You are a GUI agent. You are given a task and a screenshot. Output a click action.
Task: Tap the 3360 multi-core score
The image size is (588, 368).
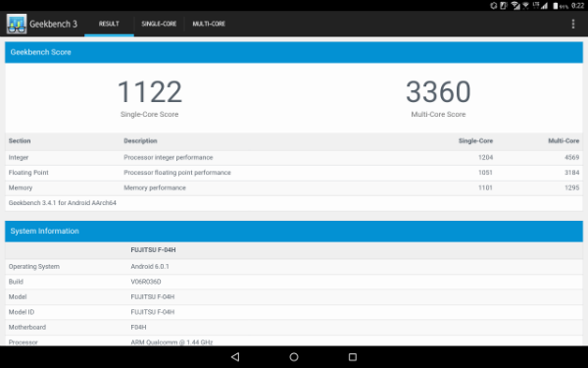click(438, 91)
